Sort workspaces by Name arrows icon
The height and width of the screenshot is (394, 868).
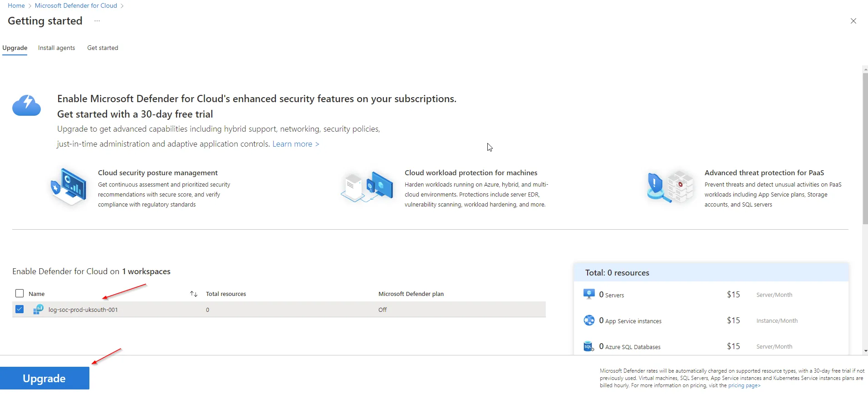pos(194,294)
